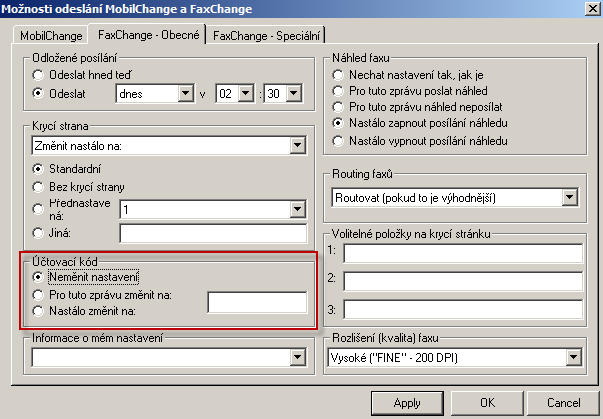Click the Cancel button

pyautogui.click(x=563, y=403)
